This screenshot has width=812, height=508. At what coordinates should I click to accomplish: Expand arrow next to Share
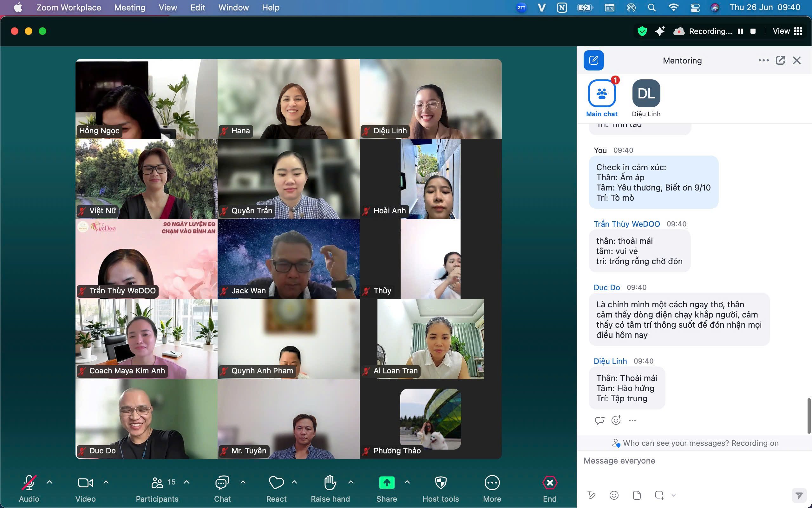pyautogui.click(x=407, y=482)
